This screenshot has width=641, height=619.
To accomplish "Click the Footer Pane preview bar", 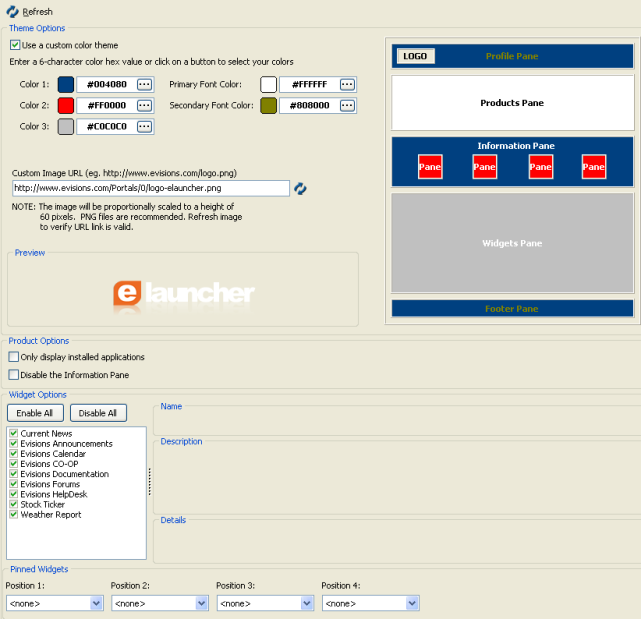I will (512, 309).
